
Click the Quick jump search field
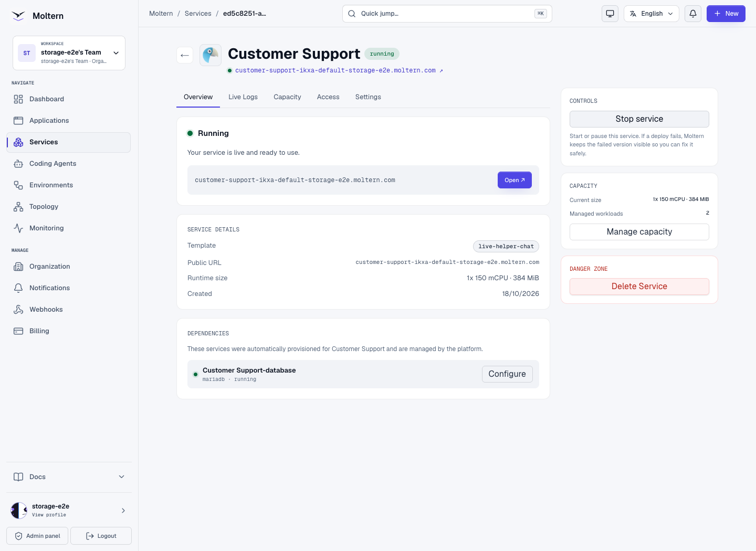(447, 14)
